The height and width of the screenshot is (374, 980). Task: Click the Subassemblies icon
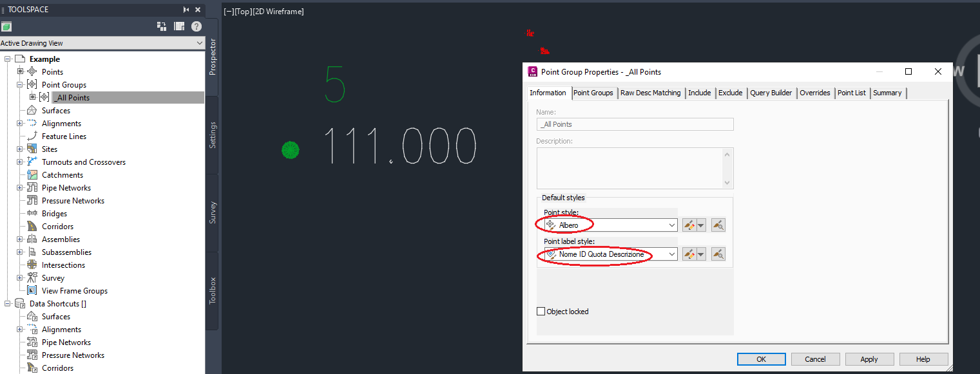pos(32,252)
